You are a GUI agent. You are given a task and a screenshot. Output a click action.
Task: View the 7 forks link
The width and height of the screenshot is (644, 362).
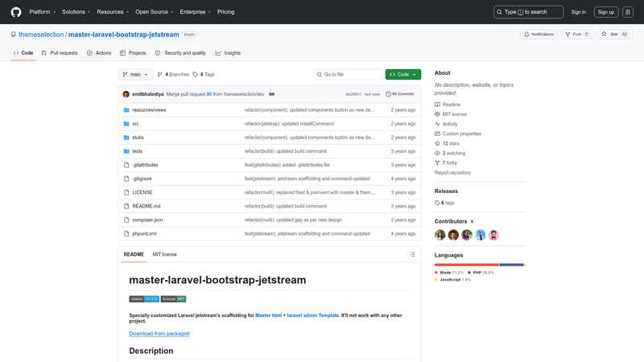(446, 163)
